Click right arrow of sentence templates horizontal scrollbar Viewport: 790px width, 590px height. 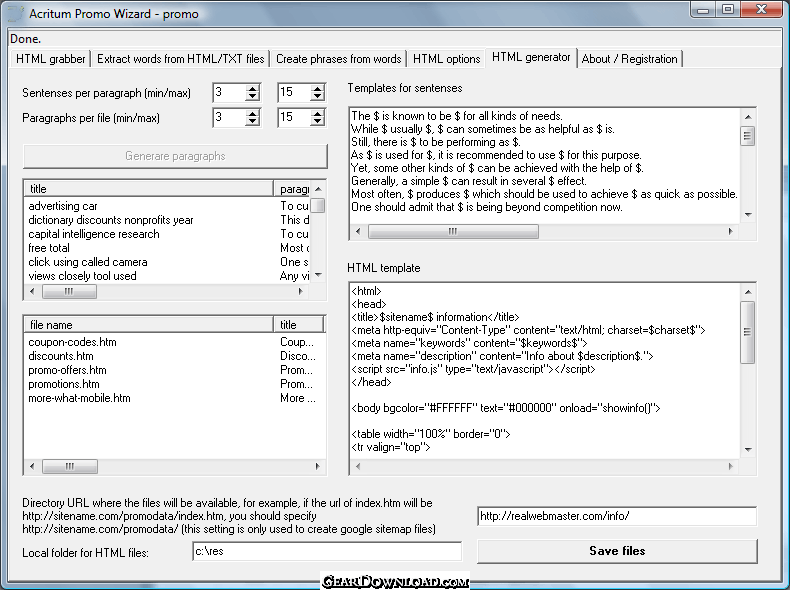(731, 232)
